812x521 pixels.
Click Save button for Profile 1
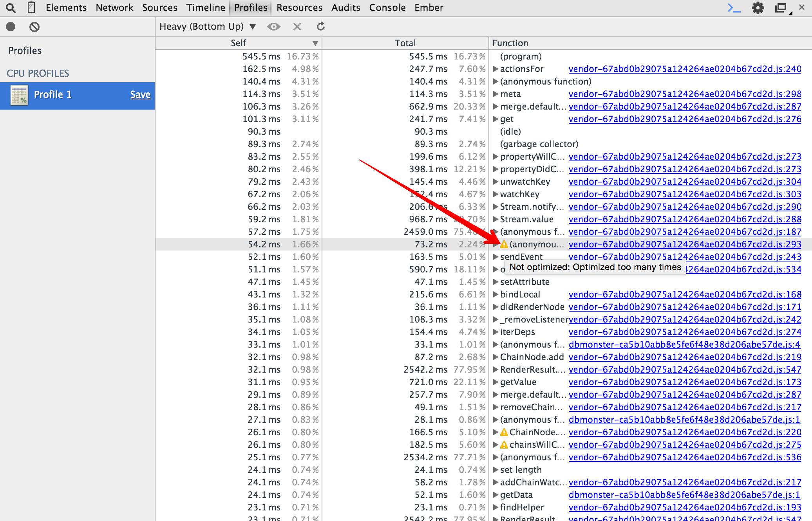click(141, 95)
